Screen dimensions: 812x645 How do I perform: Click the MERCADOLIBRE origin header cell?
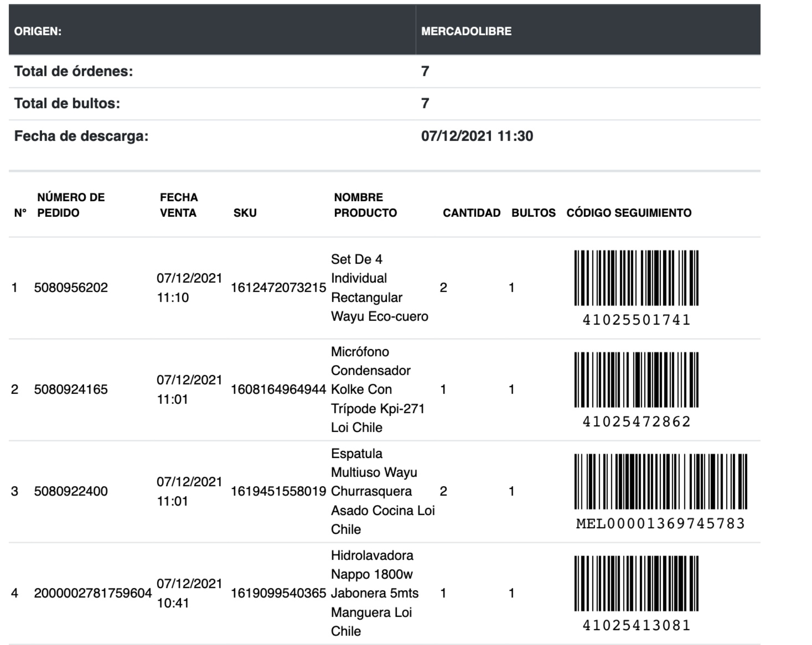[x=466, y=31]
